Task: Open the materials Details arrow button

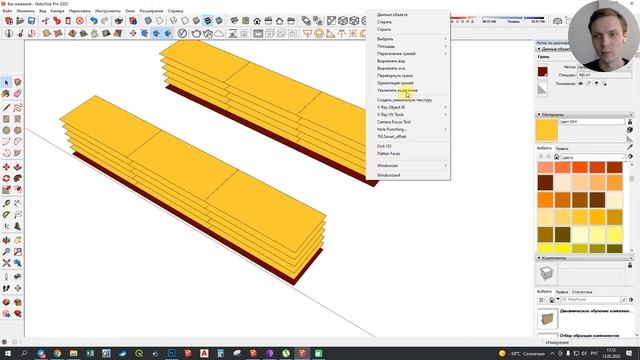Action: (x=630, y=157)
